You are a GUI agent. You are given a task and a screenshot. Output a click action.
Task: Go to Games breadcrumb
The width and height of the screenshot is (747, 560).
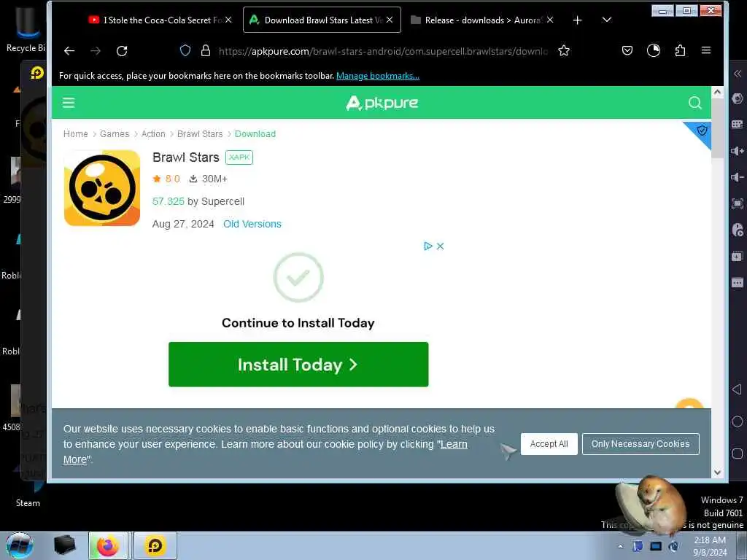115,134
